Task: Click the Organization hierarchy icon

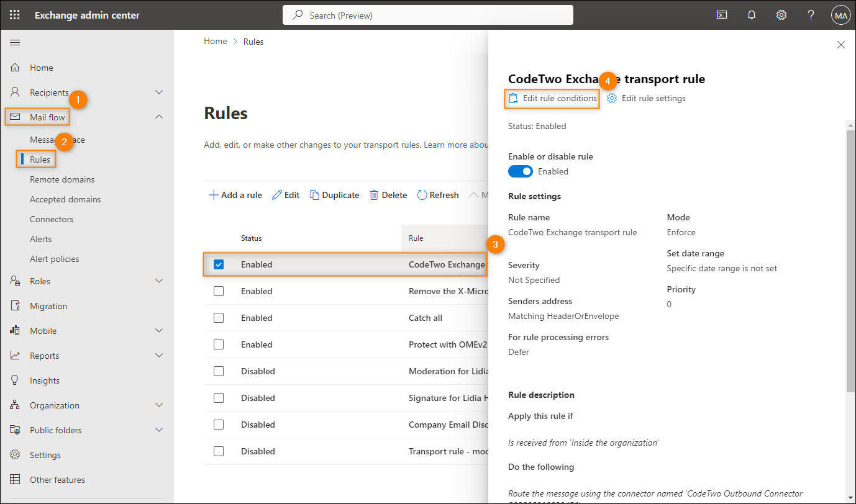Action: [16, 405]
